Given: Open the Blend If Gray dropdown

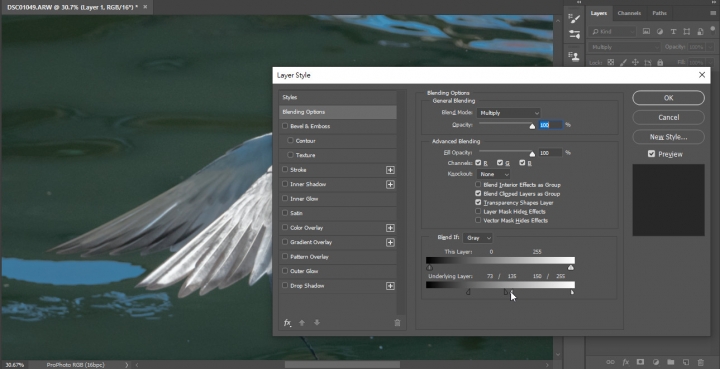Looking at the screenshot, I should click(478, 238).
